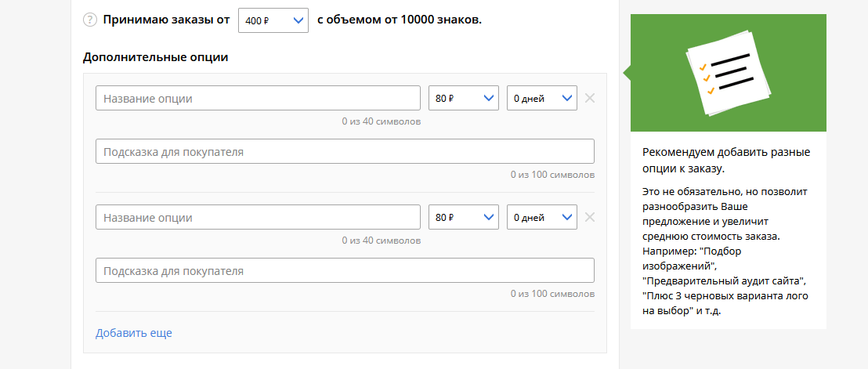
Task: Click the second "Название опции" field
Action: [258, 217]
